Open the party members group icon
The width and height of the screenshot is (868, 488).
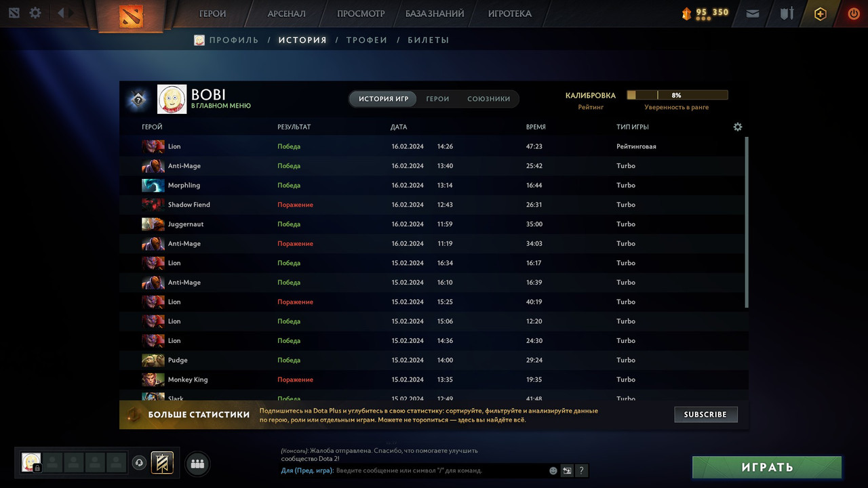(x=198, y=464)
